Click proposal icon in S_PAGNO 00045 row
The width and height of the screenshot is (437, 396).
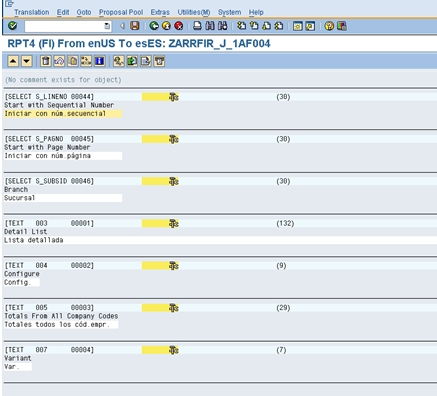pos(174,139)
